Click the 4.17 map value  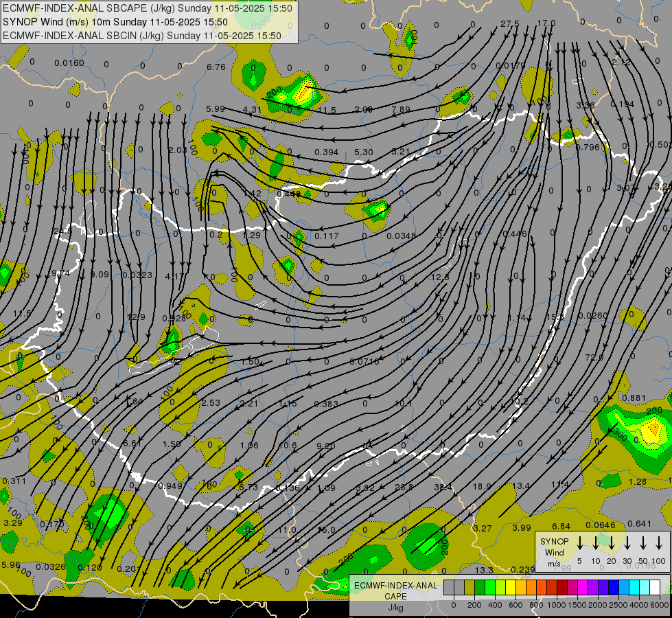[174, 277]
